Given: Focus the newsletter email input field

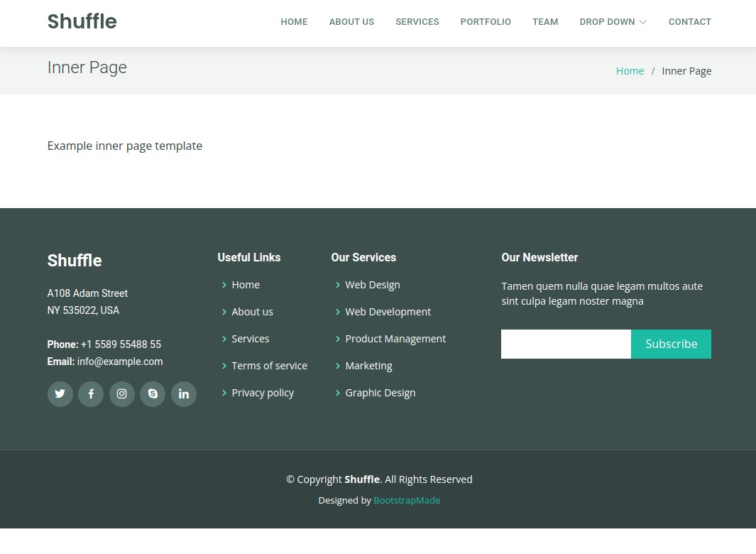Looking at the screenshot, I should (566, 344).
